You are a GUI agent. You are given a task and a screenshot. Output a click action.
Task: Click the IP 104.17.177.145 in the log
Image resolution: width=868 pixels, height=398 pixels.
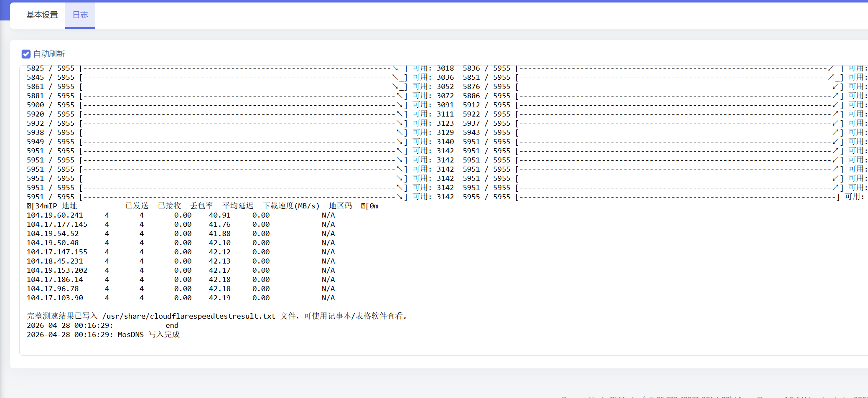click(57, 224)
